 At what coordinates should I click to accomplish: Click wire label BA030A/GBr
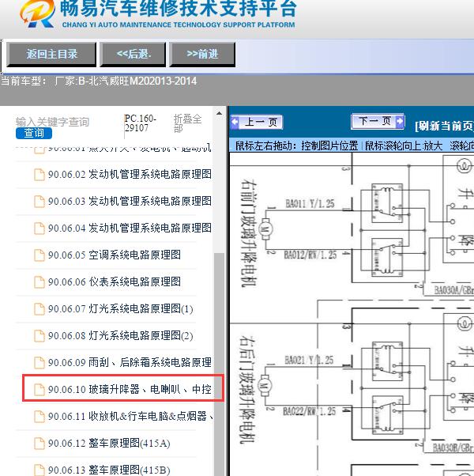(x=454, y=290)
